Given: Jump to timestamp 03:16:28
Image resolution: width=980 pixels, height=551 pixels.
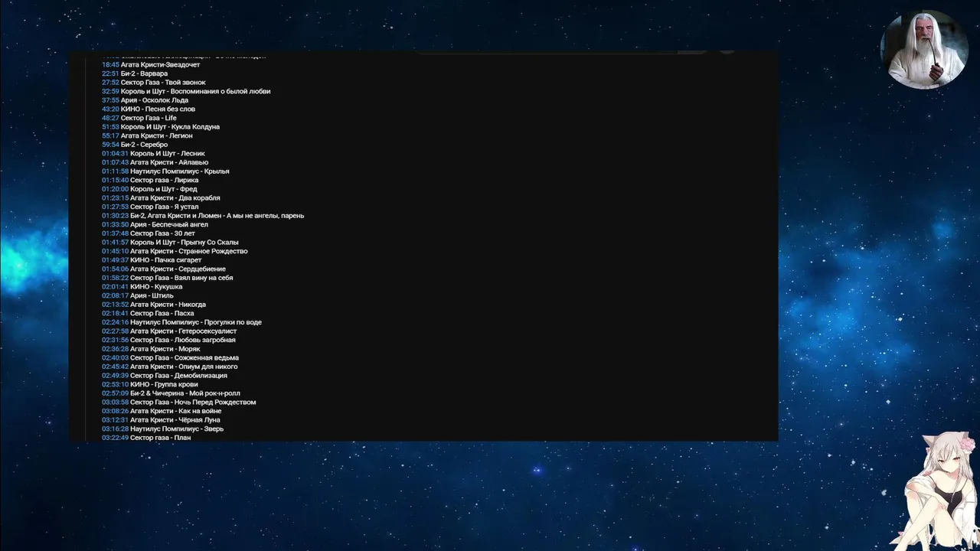Looking at the screenshot, I should 115,429.
